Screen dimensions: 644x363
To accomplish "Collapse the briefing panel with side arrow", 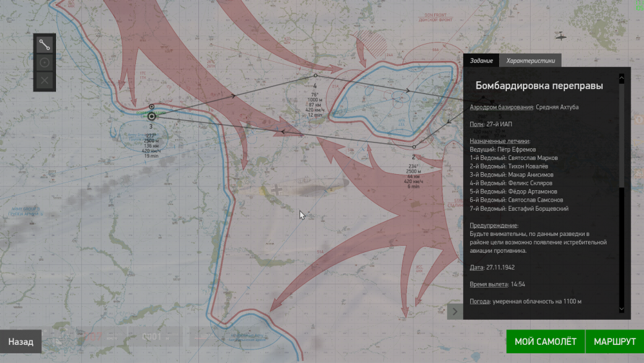I will point(455,311).
